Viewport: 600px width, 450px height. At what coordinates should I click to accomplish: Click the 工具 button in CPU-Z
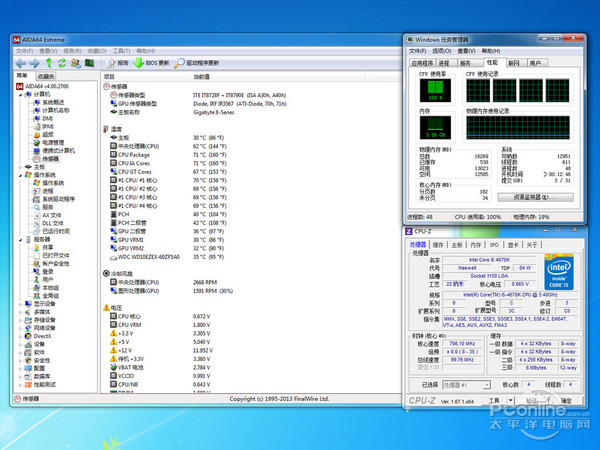[494, 401]
